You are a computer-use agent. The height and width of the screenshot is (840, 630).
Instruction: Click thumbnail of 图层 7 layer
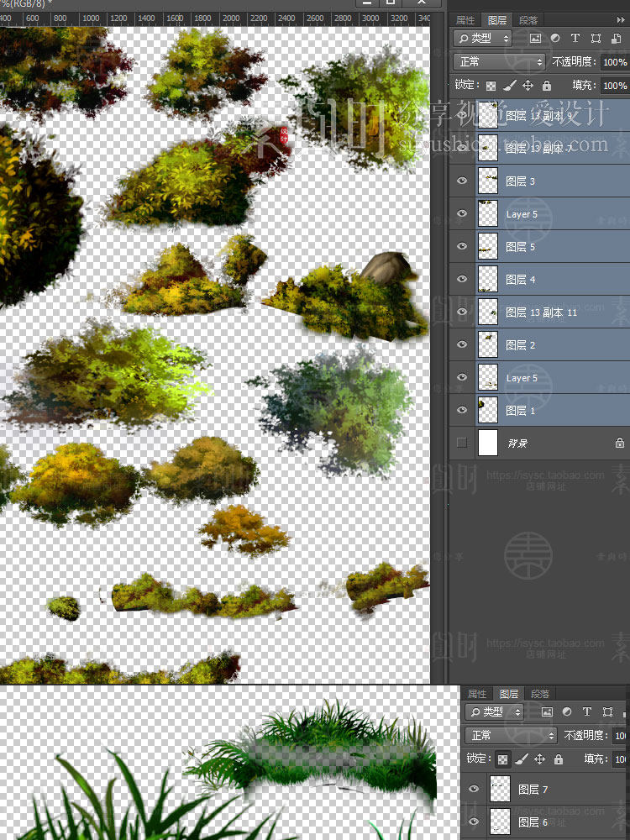click(x=500, y=789)
